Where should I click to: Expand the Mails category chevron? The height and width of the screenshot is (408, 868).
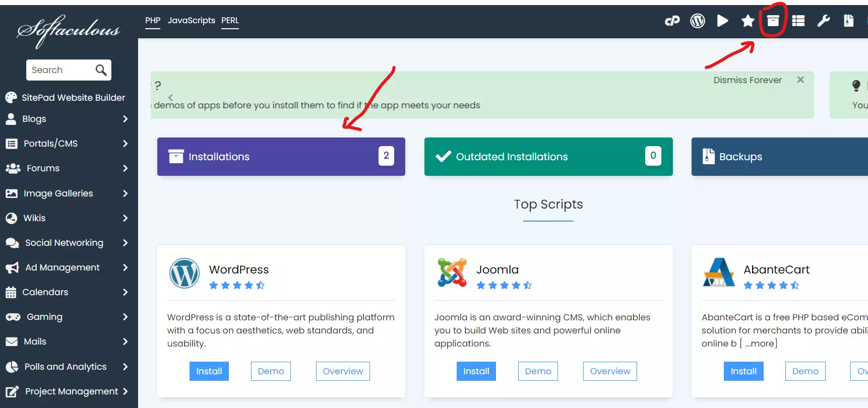point(125,342)
